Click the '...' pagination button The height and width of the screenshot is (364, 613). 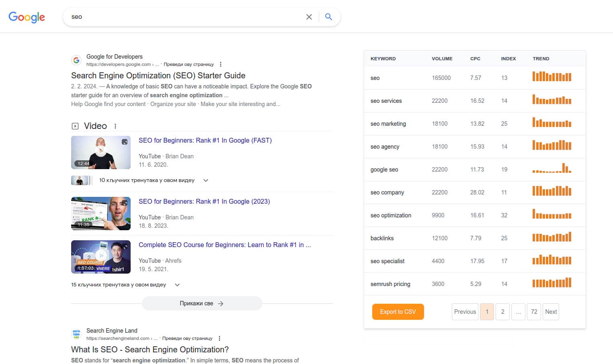pyautogui.click(x=518, y=312)
